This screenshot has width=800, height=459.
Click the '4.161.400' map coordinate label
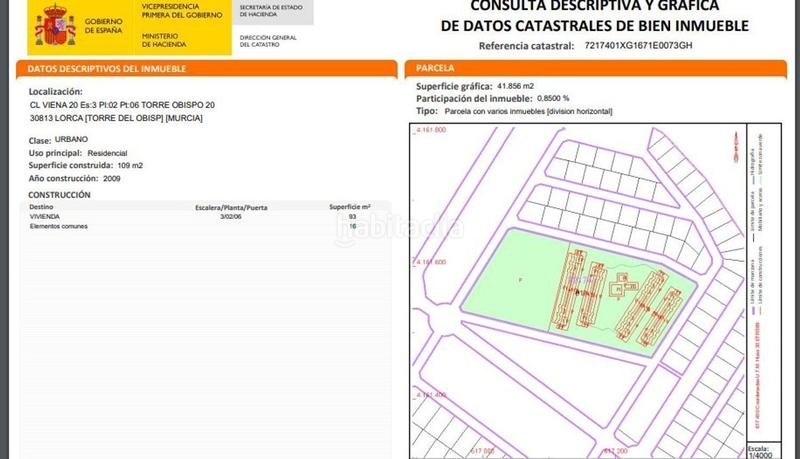coord(432,395)
